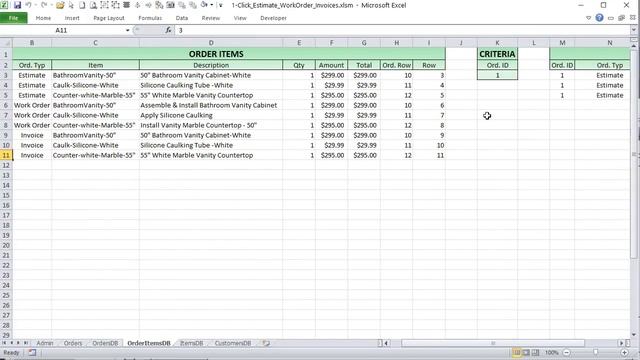640x360 pixels.
Task: Click the Amount header cell
Action: [x=331, y=65]
